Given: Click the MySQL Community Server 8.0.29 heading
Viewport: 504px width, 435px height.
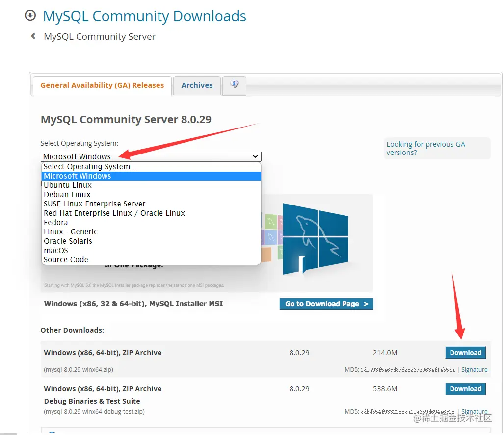Looking at the screenshot, I should tap(126, 120).
